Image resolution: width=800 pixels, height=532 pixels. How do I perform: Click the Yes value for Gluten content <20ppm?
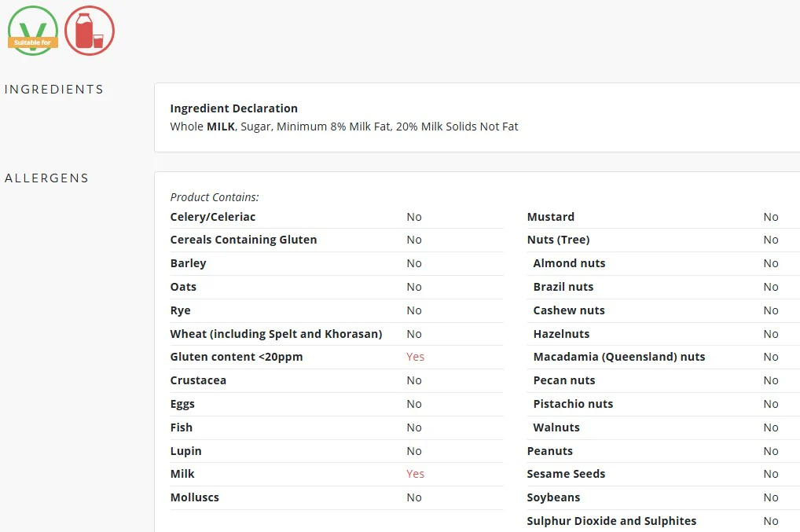coord(415,357)
